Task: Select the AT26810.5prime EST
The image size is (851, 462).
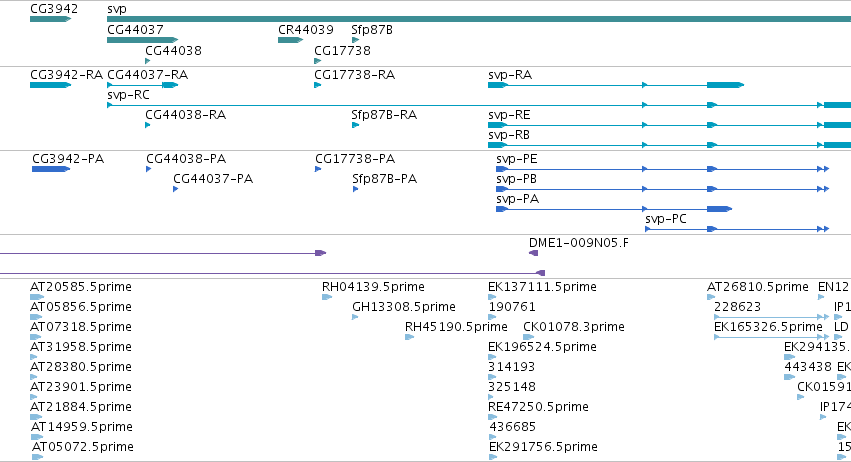Action: 711,297
